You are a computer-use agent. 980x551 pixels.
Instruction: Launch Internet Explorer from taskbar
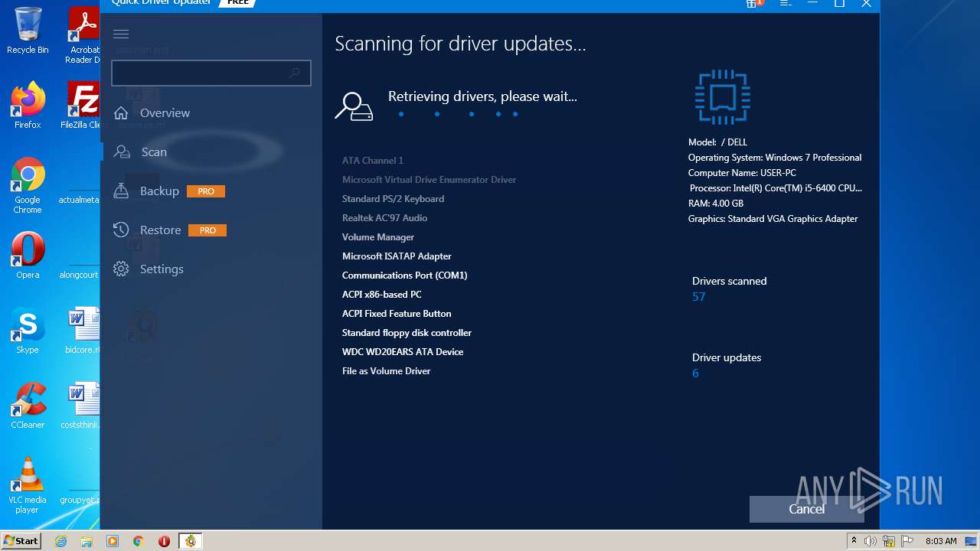point(61,541)
